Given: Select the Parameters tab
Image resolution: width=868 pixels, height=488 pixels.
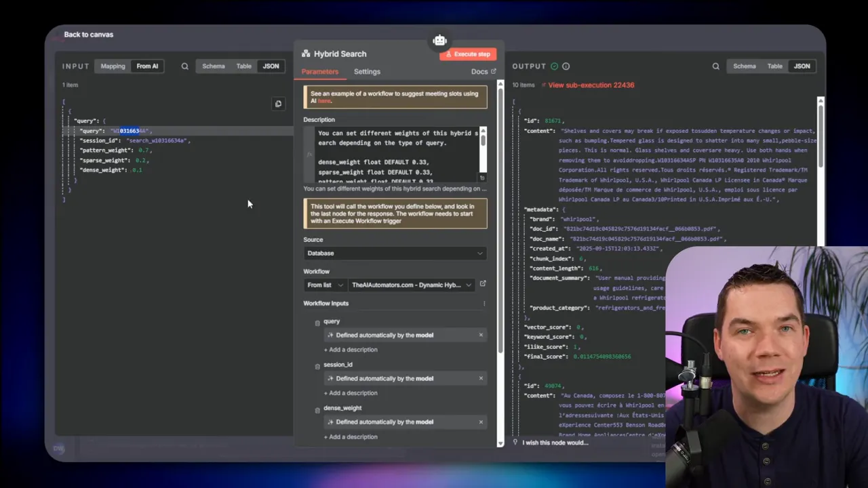Looking at the screenshot, I should tap(319, 72).
